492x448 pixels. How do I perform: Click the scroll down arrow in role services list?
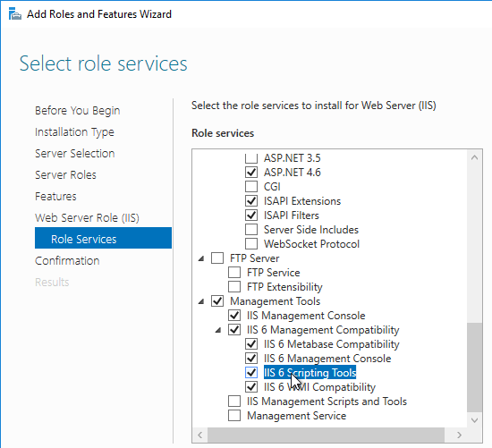[474, 419]
